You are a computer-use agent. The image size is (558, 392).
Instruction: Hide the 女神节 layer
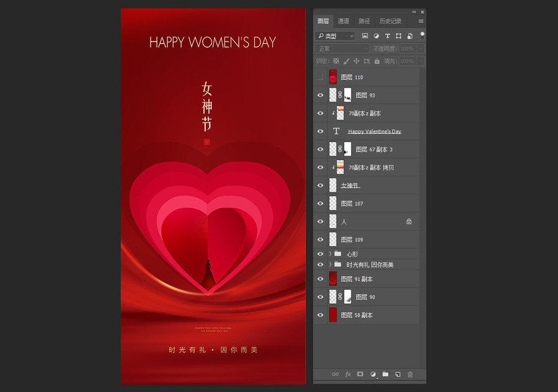321,185
